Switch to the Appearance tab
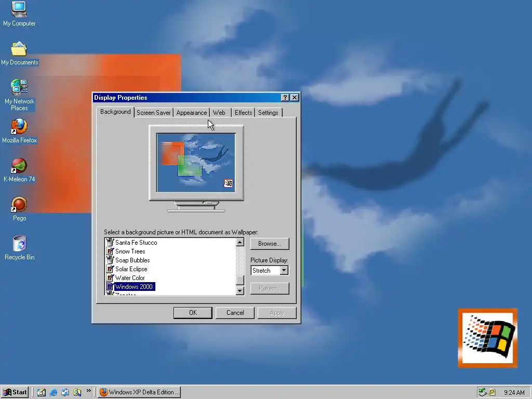 [x=191, y=113]
